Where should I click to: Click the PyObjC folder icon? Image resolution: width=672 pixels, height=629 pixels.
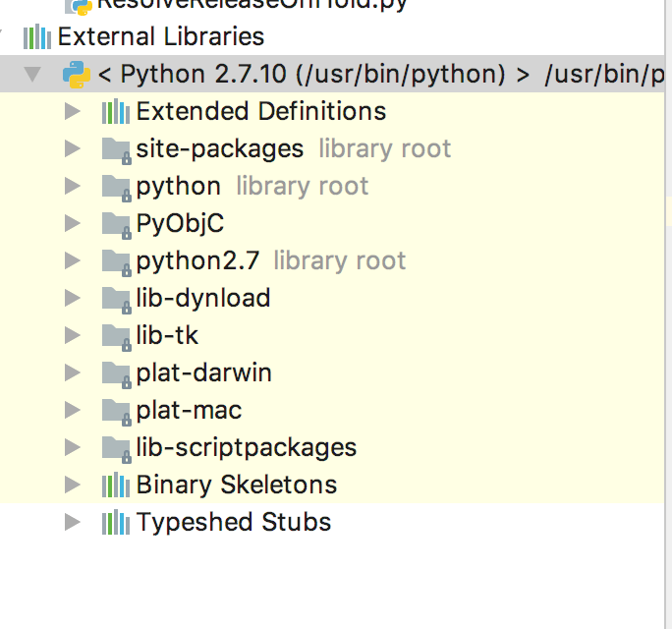[x=116, y=224]
